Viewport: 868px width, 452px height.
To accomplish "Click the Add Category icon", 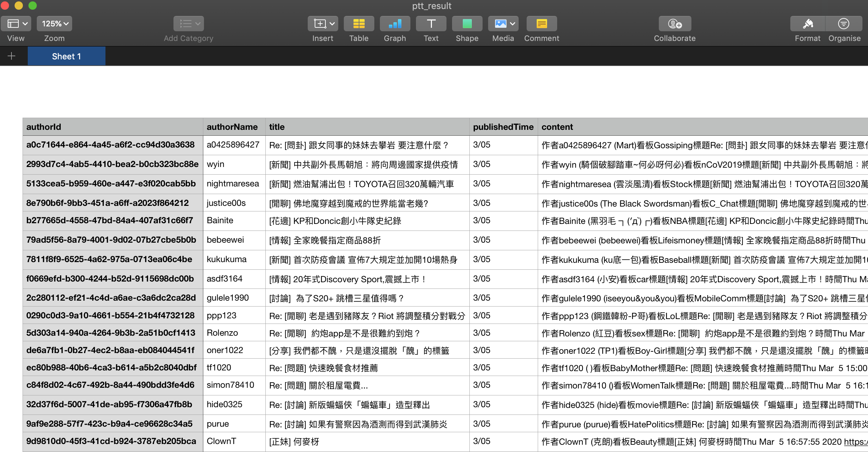I will [188, 24].
